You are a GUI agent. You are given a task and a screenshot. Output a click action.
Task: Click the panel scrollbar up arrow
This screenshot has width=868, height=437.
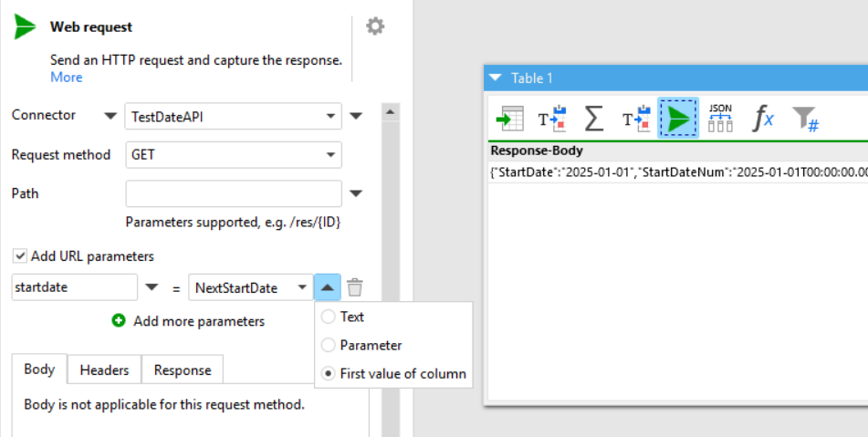pyautogui.click(x=390, y=112)
